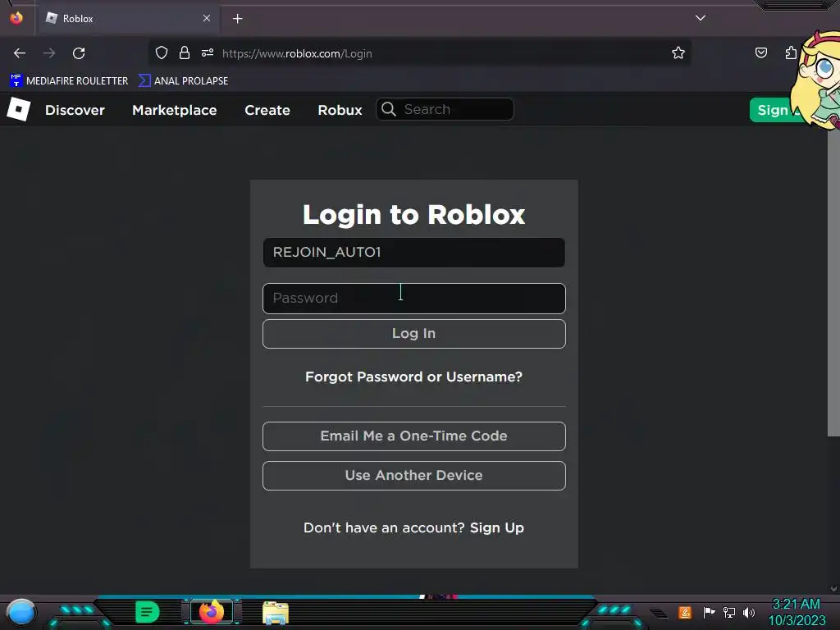The image size is (840, 630).
Task: Click the Star Butterfly desktop mascot
Action: [816, 80]
